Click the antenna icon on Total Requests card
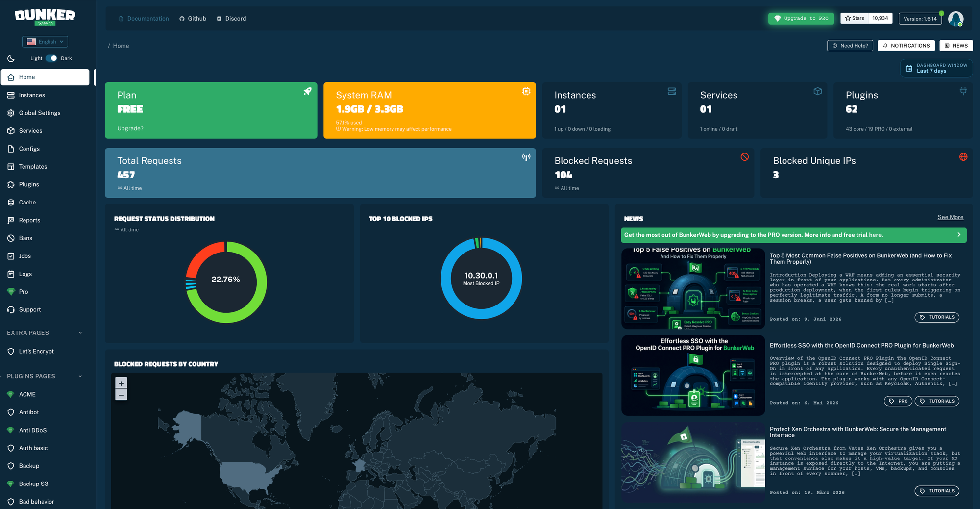The image size is (980, 509). point(526,157)
